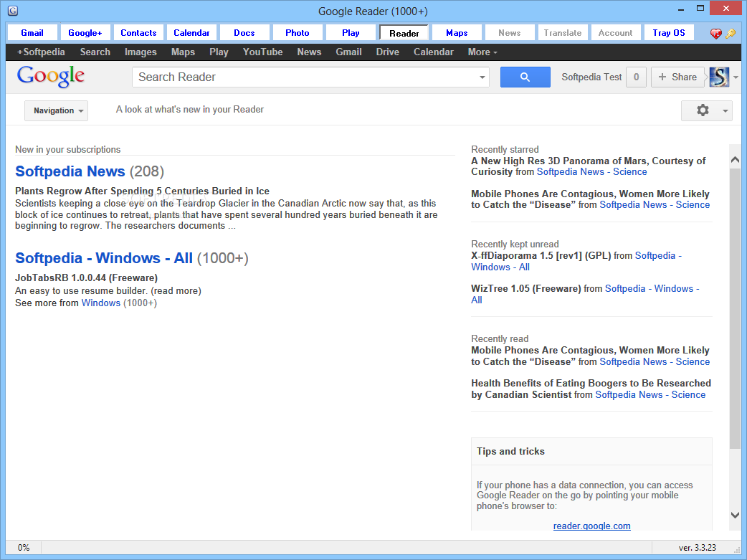
Task: Click the scrollbar up arrow
Action: 735,160
